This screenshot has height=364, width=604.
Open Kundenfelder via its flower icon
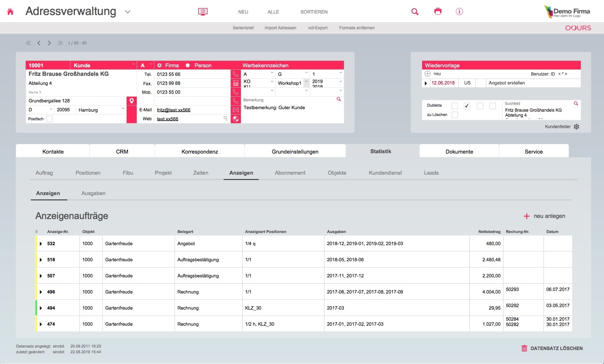pos(576,127)
